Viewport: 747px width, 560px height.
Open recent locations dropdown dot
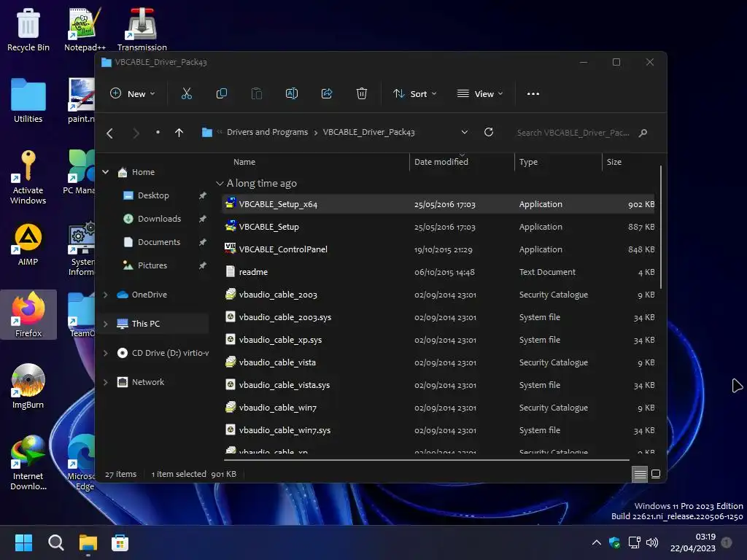[158, 133]
